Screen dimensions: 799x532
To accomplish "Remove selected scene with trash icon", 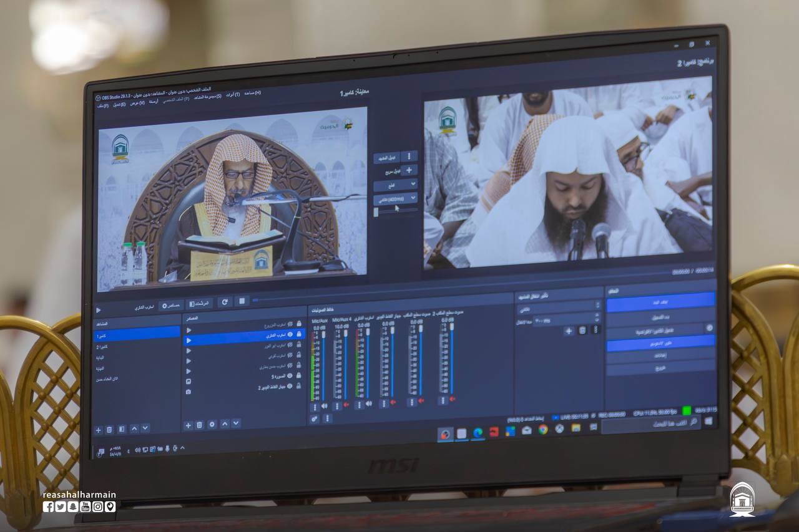I will pyautogui.click(x=109, y=429).
